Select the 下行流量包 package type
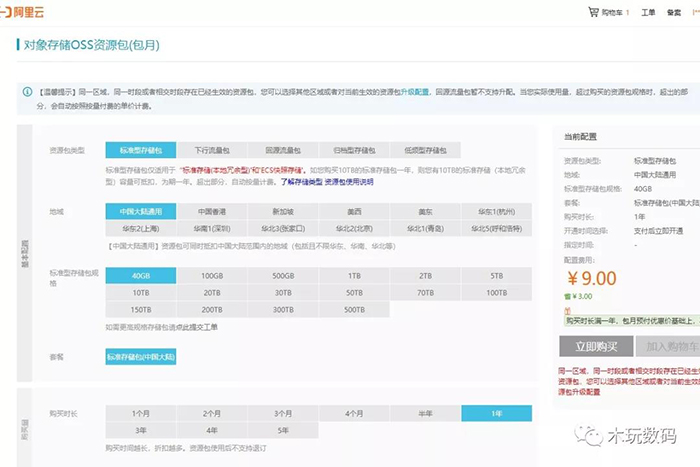 tap(212, 150)
